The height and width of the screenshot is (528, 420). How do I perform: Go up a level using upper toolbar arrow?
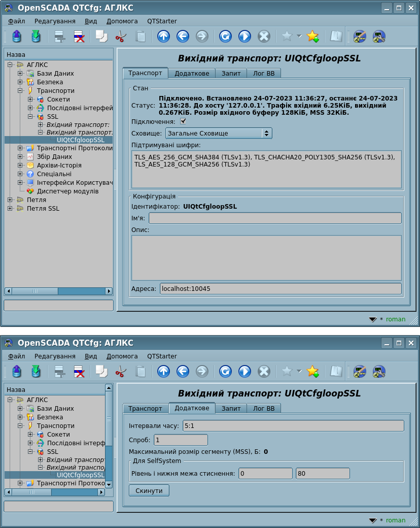point(163,37)
